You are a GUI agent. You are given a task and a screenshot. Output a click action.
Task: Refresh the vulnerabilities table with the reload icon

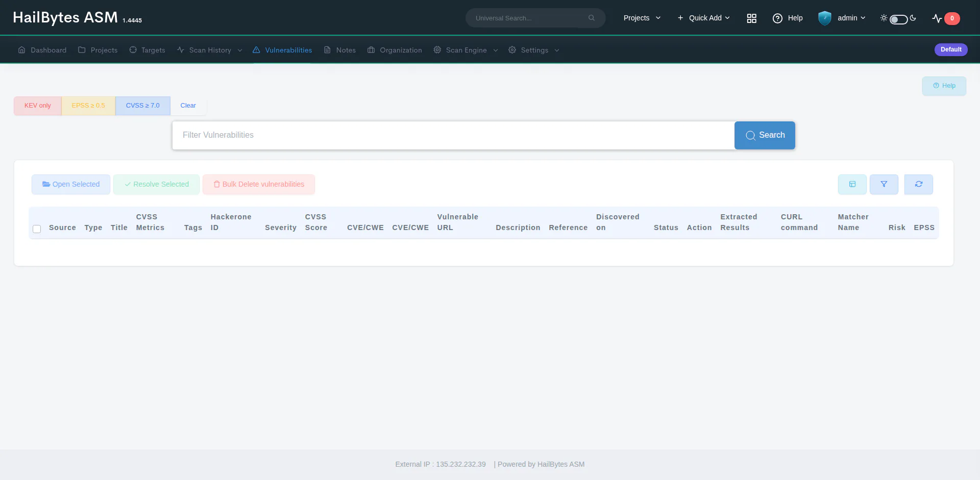[x=919, y=184]
